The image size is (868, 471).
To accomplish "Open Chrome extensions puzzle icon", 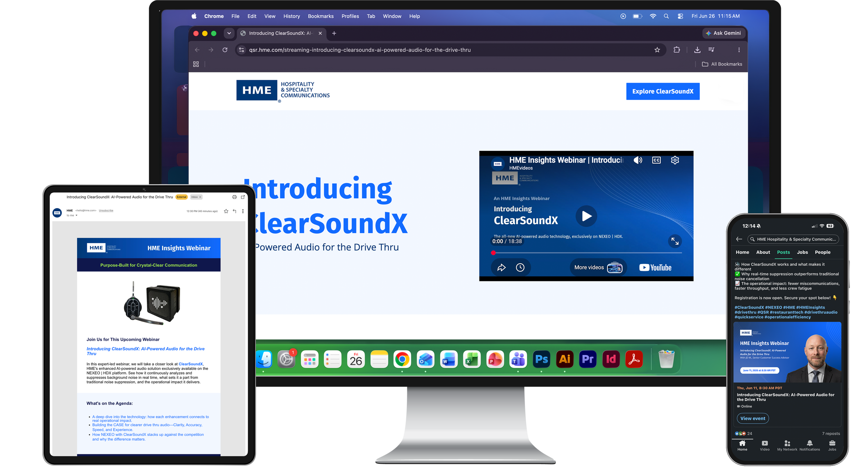I will tap(677, 50).
